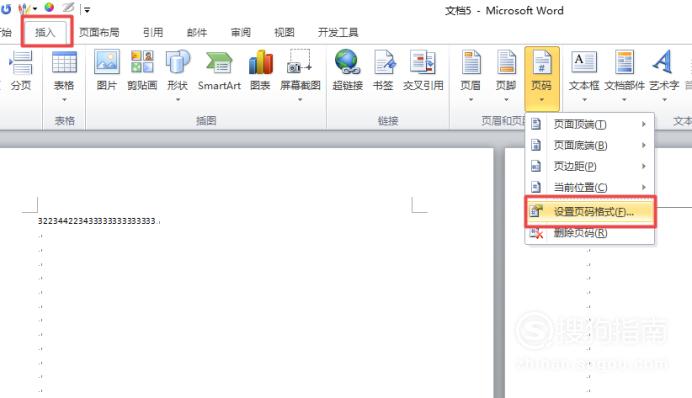The height and width of the screenshot is (398, 692).
Task: Insert a chart with 图表
Action: [x=260, y=71]
